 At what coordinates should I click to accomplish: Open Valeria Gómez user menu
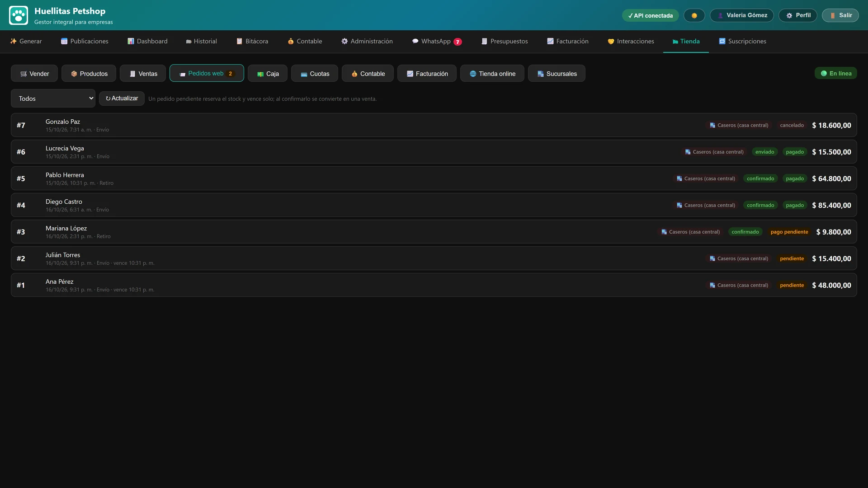(x=742, y=15)
